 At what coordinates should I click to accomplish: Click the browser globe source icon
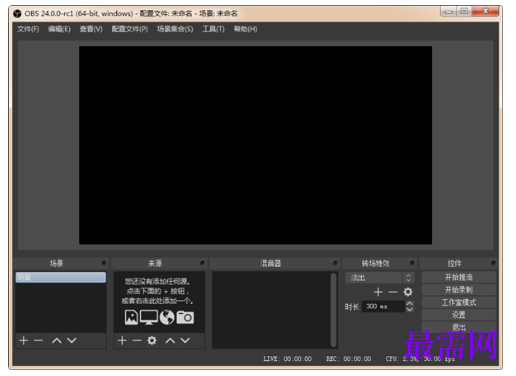click(167, 317)
